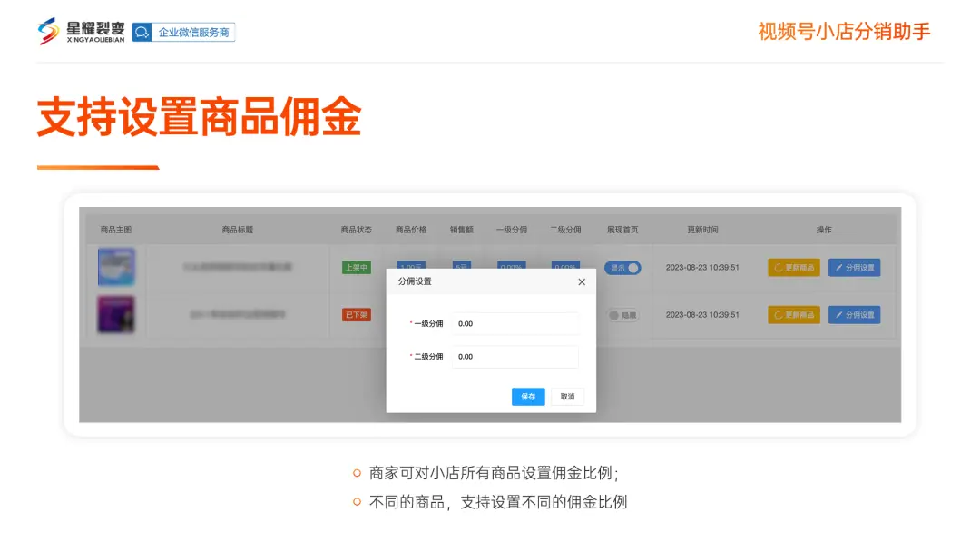Click the purple second product thumbnail
980x552 pixels.
pos(116,314)
